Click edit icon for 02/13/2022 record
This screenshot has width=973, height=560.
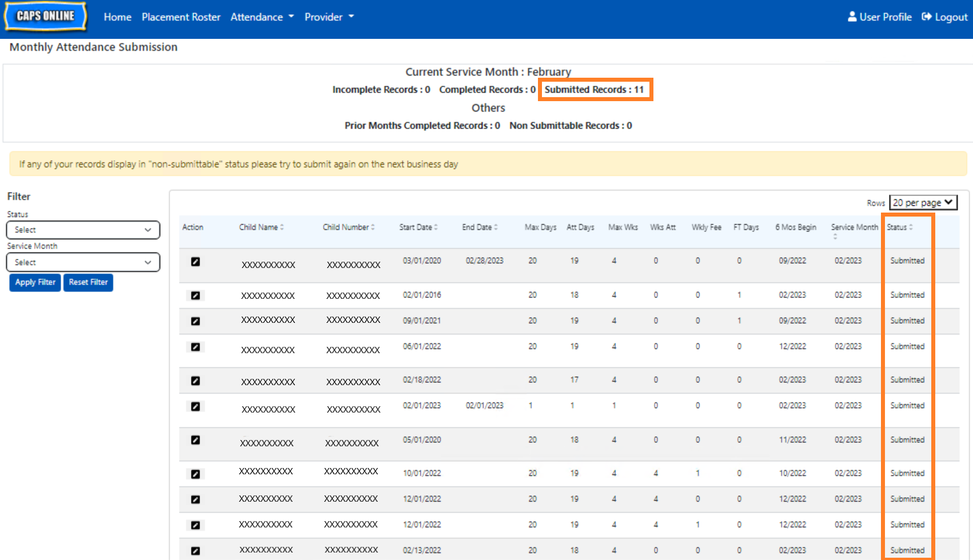click(196, 551)
